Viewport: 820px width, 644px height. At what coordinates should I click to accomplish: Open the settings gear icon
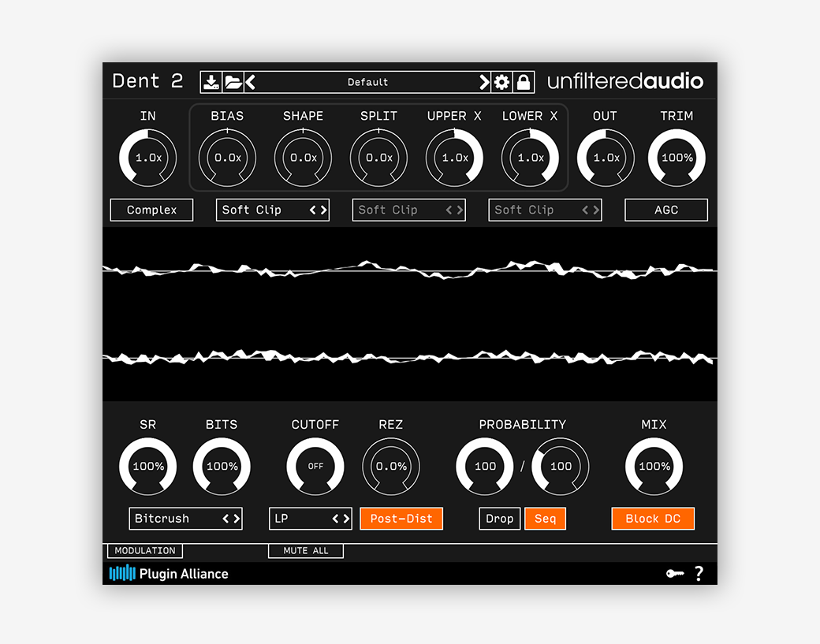pyautogui.click(x=501, y=82)
